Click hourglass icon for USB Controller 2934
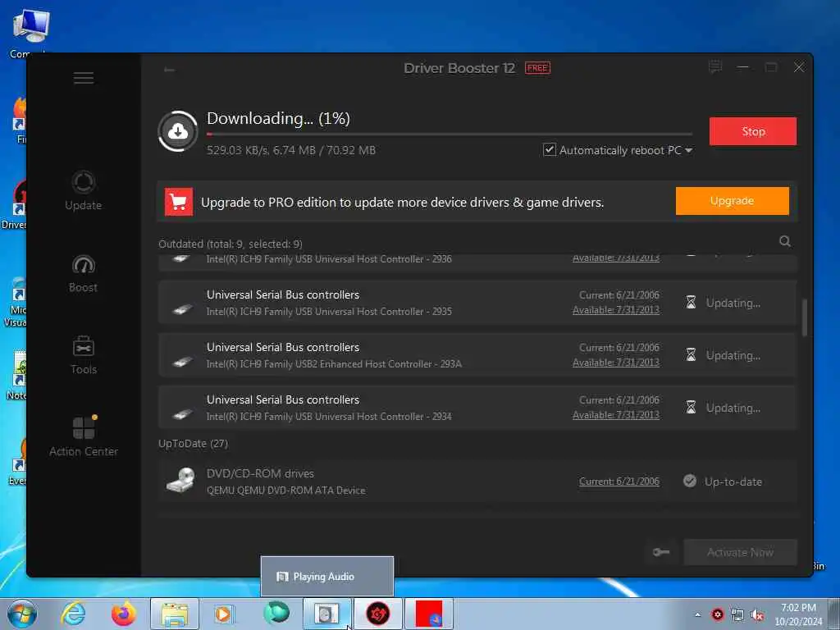This screenshot has height=630, width=840. [691, 407]
